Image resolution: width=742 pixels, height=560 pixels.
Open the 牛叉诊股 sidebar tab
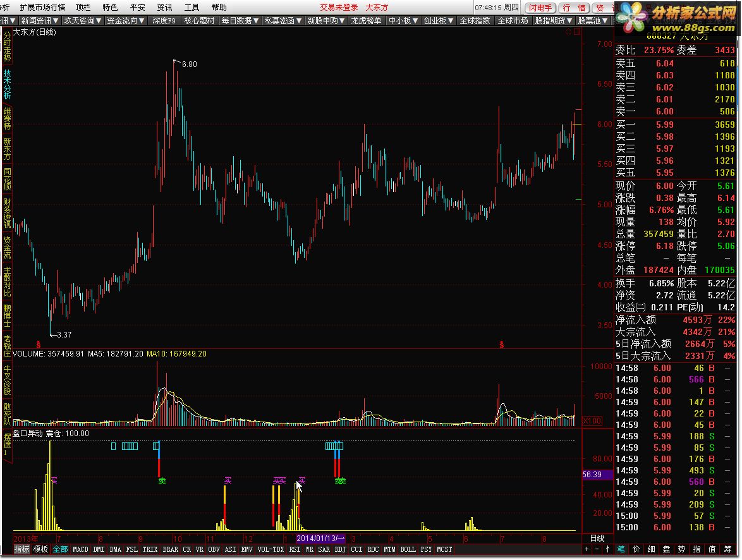click(x=7, y=380)
